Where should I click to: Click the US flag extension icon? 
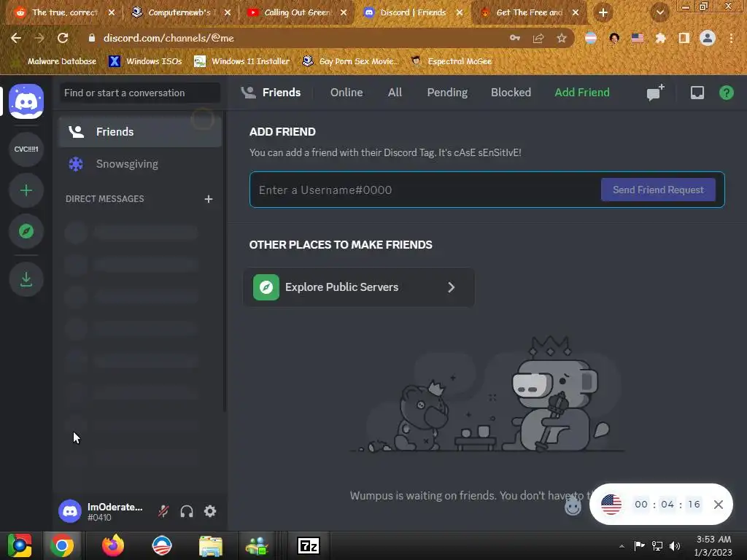tap(638, 38)
